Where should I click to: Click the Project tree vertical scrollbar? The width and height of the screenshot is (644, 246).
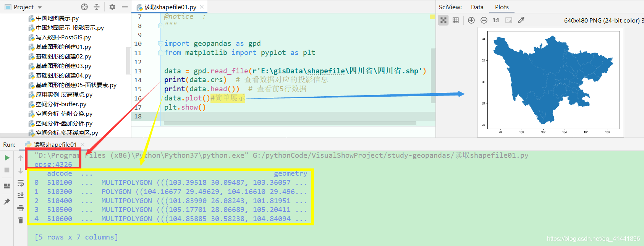point(128,61)
